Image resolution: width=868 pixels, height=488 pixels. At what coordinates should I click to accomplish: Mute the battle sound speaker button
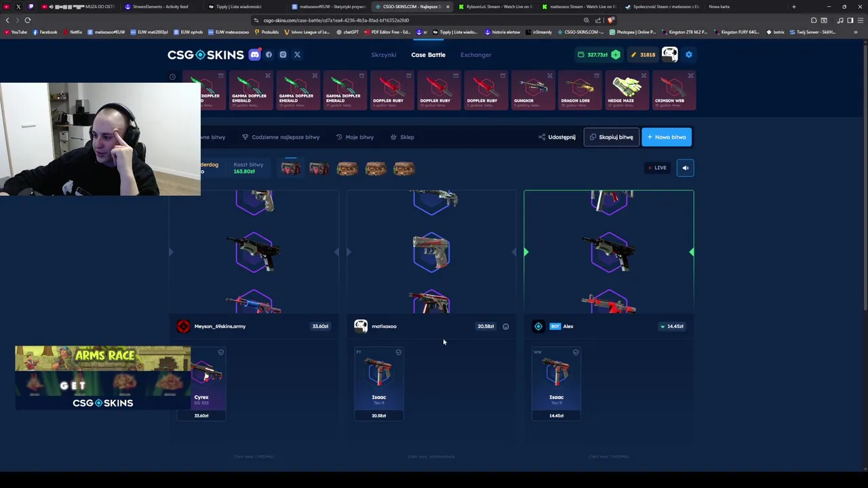[685, 167]
